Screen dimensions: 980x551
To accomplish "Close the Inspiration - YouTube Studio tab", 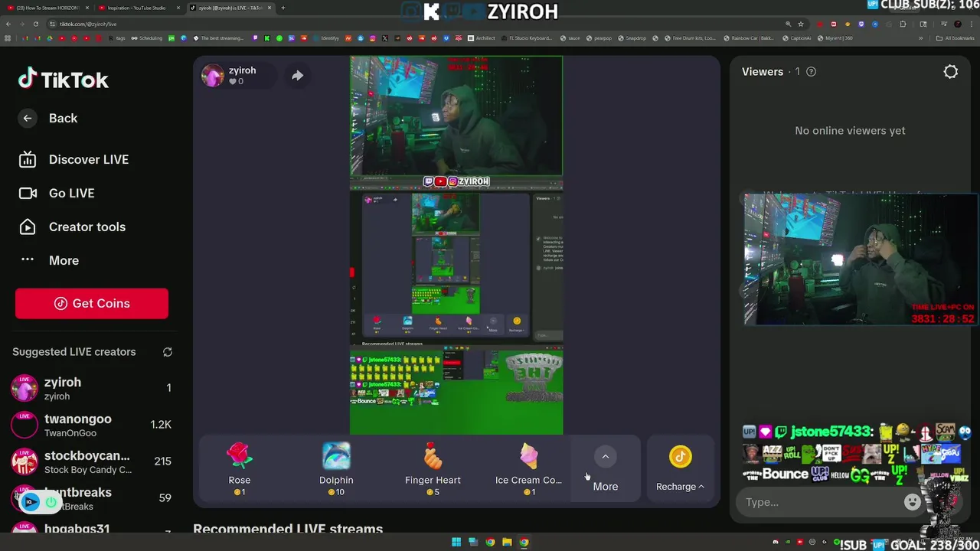I will coord(178,8).
